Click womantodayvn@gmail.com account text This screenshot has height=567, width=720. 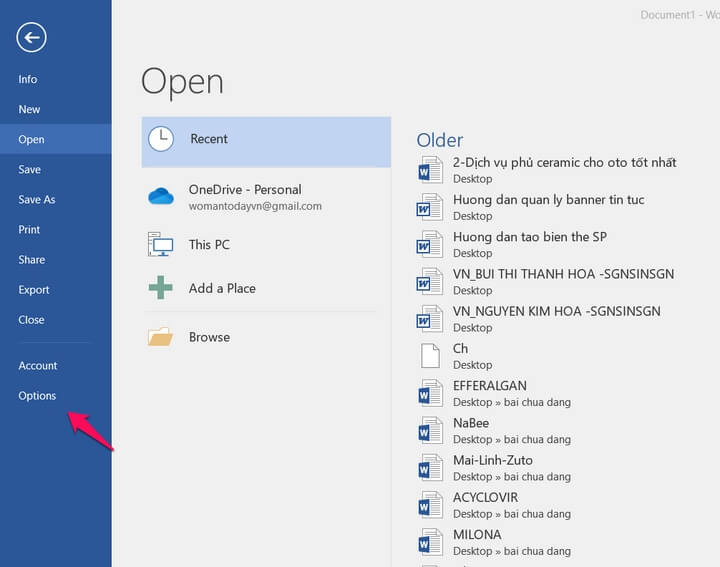pos(255,206)
